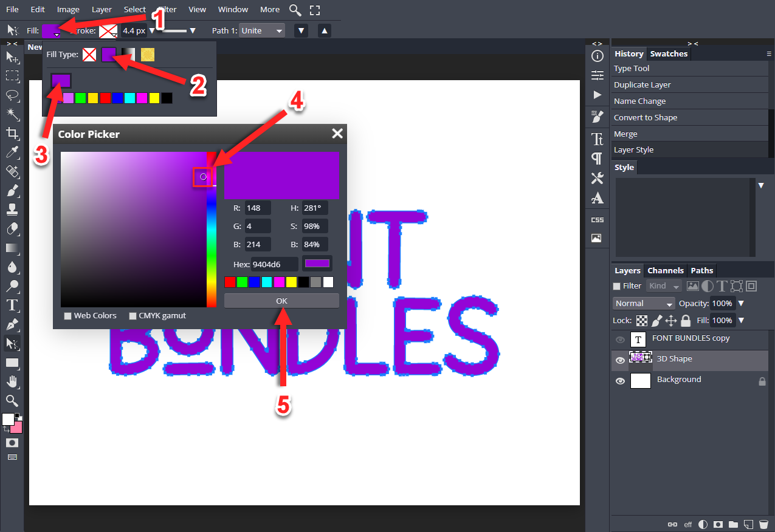The height and width of the screenshot is (532, 775).
Task: Create a new folder in Layers panel
Action: point(733,524)
